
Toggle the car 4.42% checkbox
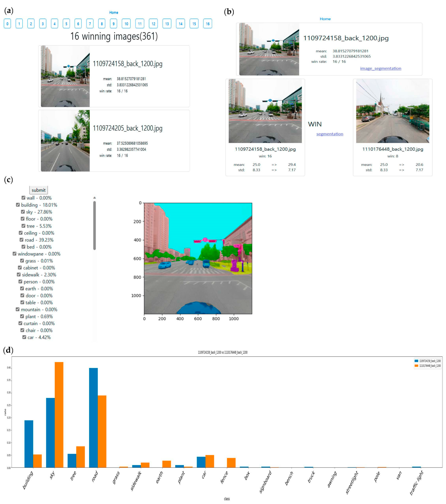click(24, 337)
